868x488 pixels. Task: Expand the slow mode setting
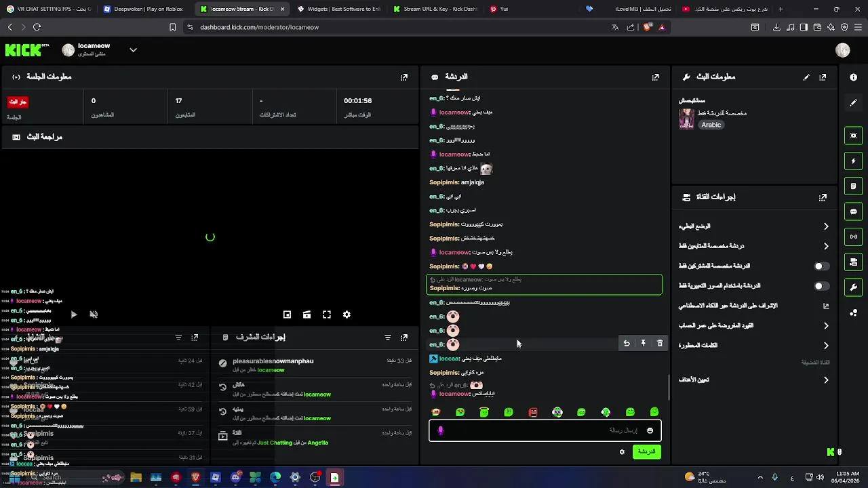point(754,226)
